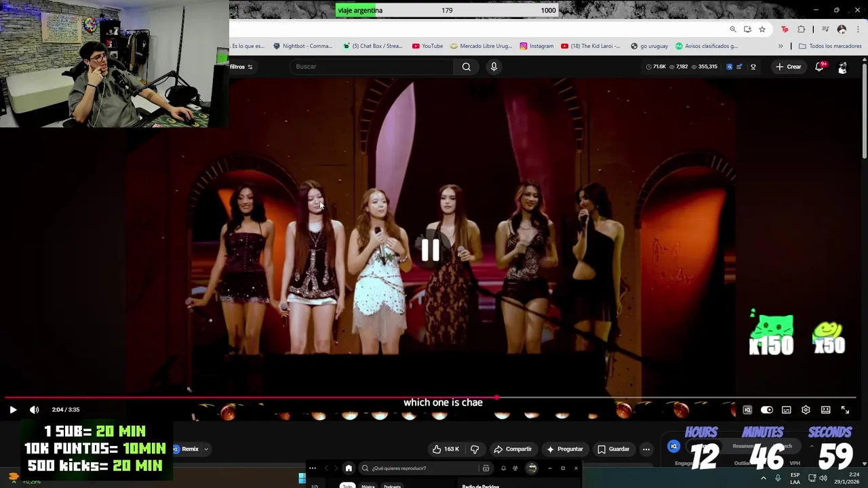Click the Remix chip

(x=186, y=449)
